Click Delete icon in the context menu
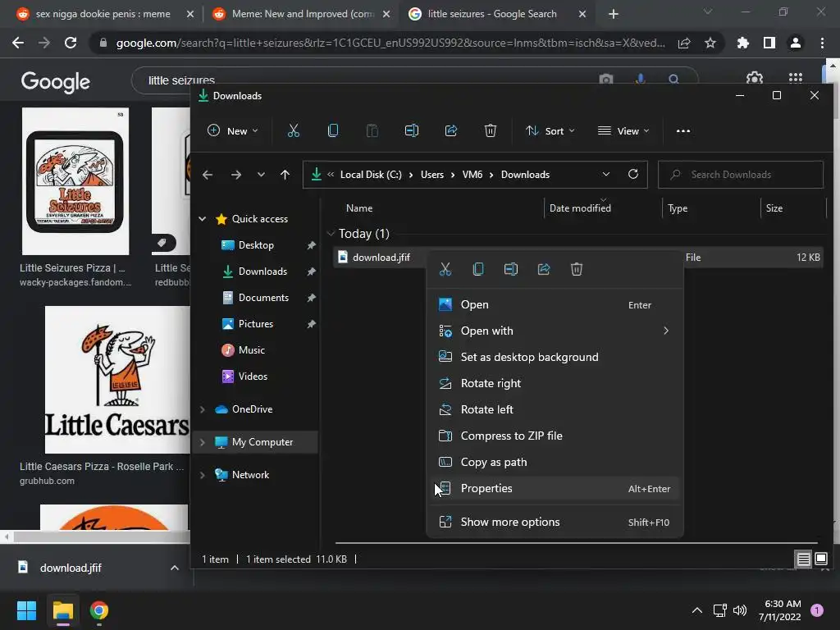840x630 pixels. 577,269
